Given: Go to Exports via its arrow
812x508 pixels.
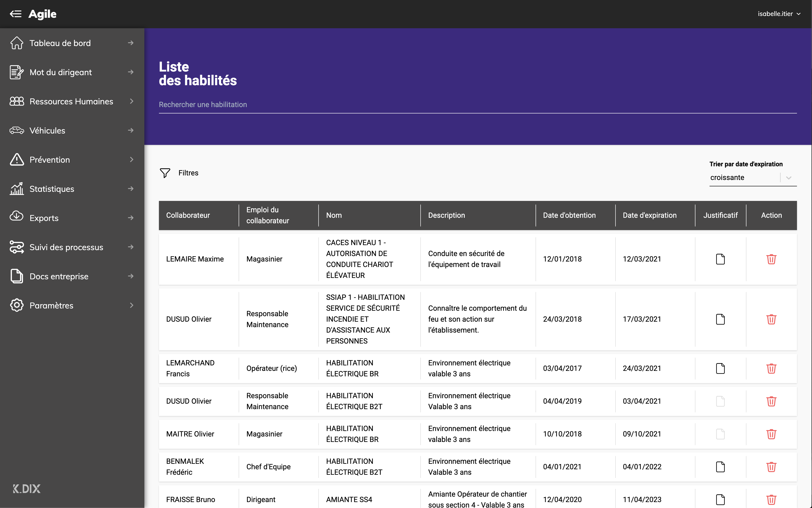Looking at the screenshot, I should [x=131, y=218].
